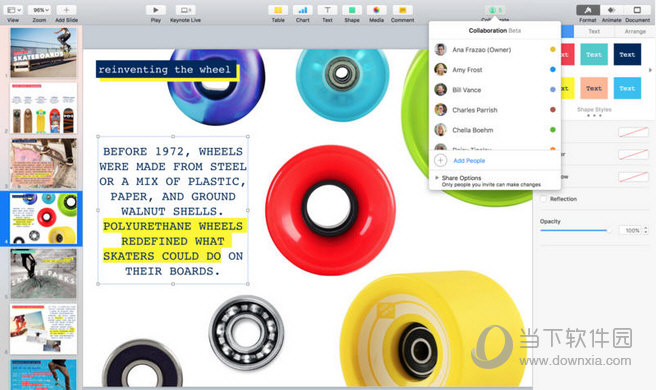Apply the dark navy Text shape style
656x390 pixels.
click(x=627, y=54)
